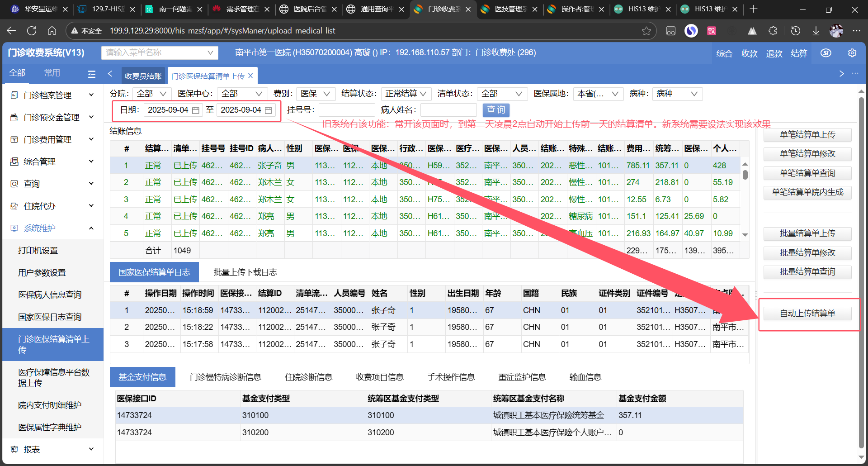Viewport: 868px width, 466px height.
Task: Open 打印机设置 menu item
Action: [38, 250]
